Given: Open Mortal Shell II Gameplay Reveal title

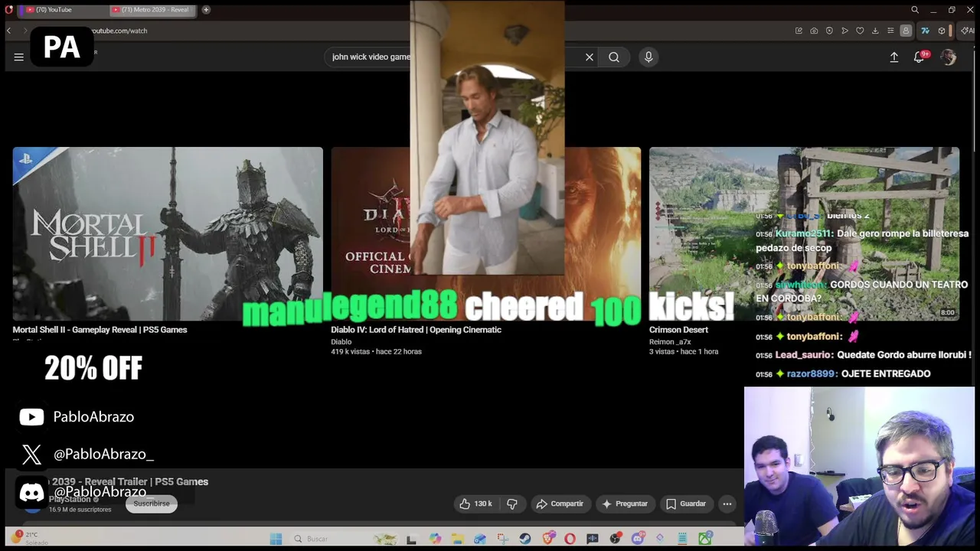Looking at the screenshot, I should pos(100,330).
